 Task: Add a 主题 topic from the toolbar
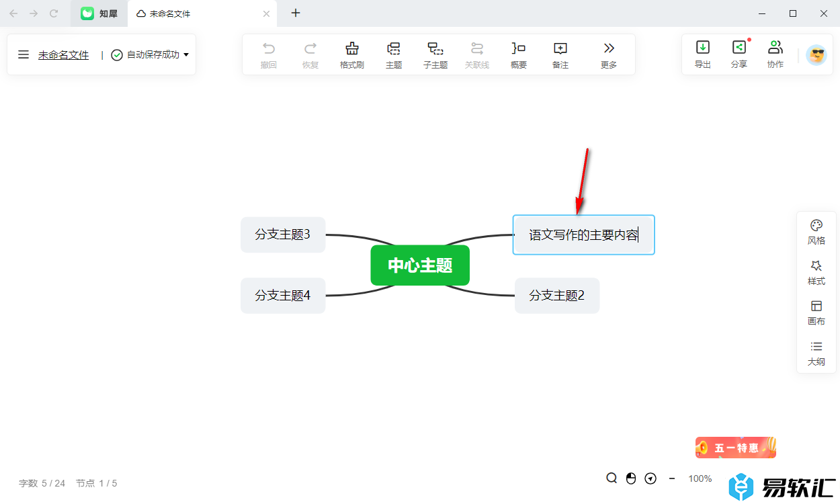click(394, 55)
